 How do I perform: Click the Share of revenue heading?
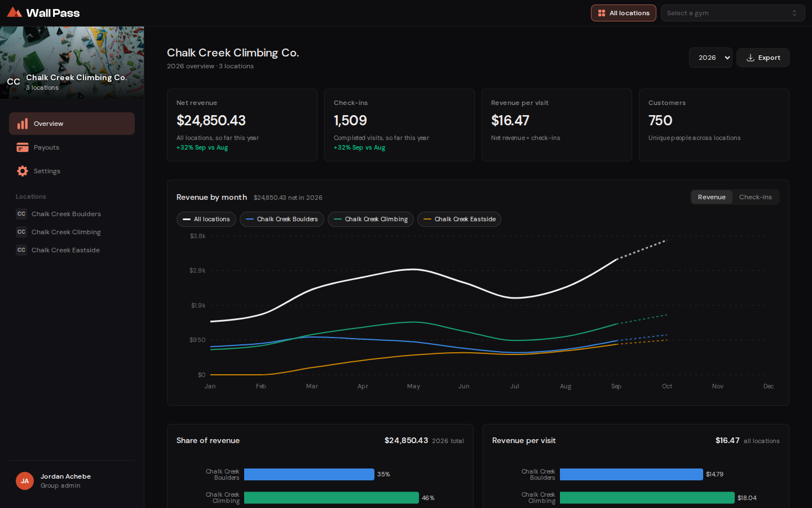coord(208,440)
